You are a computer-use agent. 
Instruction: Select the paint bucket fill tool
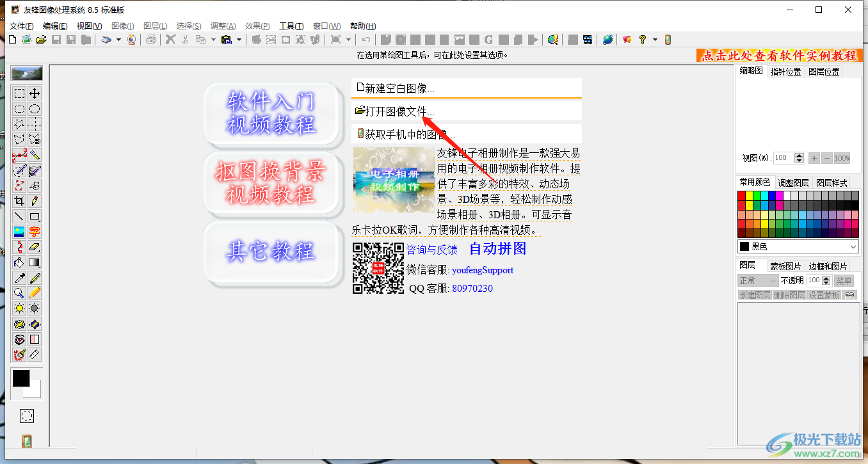(20, 262)
